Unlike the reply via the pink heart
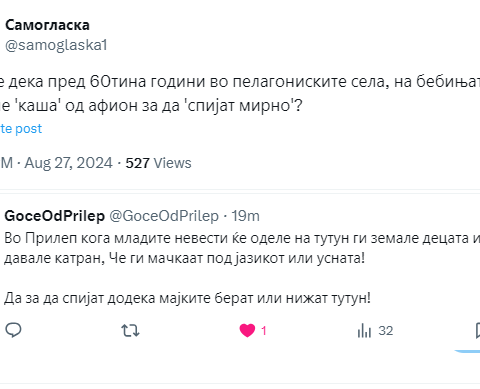 click(247, 331)
